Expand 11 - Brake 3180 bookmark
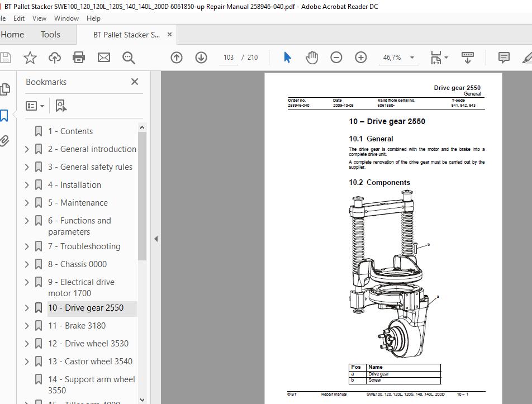Viewport: 532px width, 404px height. (x=27, y=326)
